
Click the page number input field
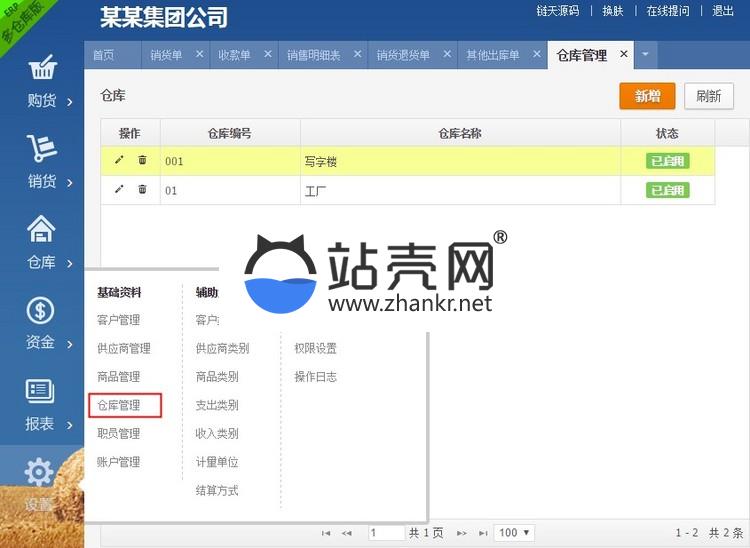pyautogui.click(x=385, y=533)
